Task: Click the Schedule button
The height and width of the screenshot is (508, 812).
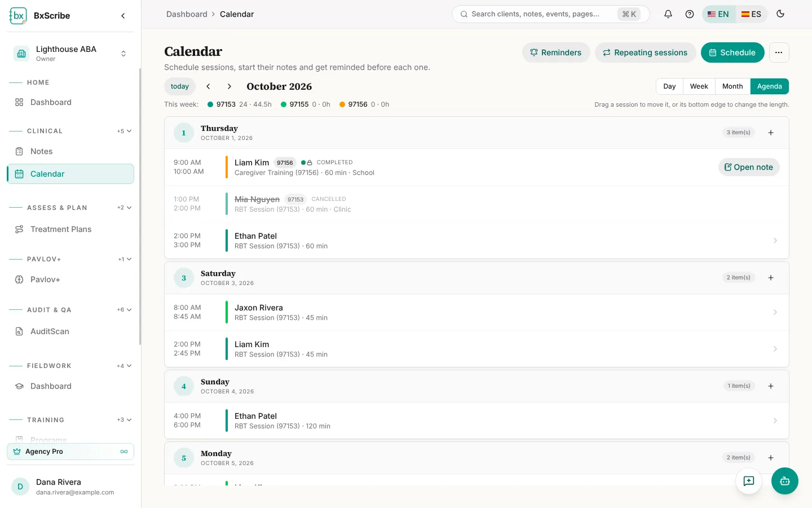Action: pyautogui.click(x=732, y=52)
